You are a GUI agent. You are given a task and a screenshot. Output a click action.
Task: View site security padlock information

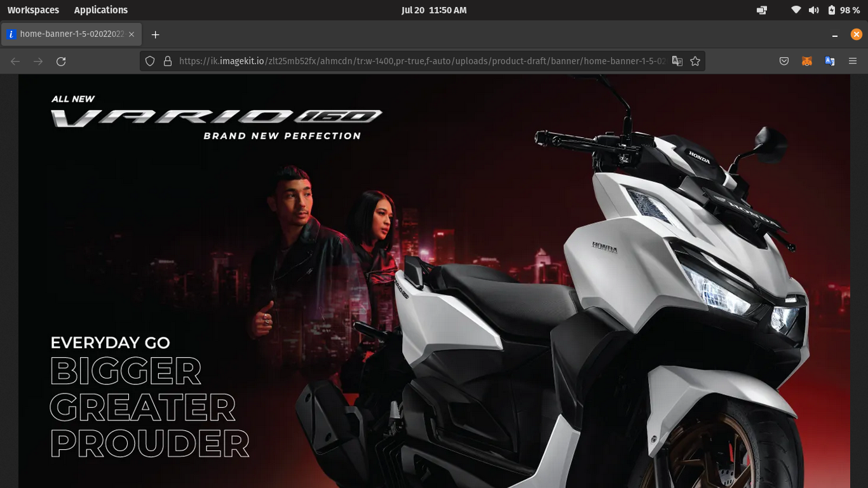click(168, 62)
